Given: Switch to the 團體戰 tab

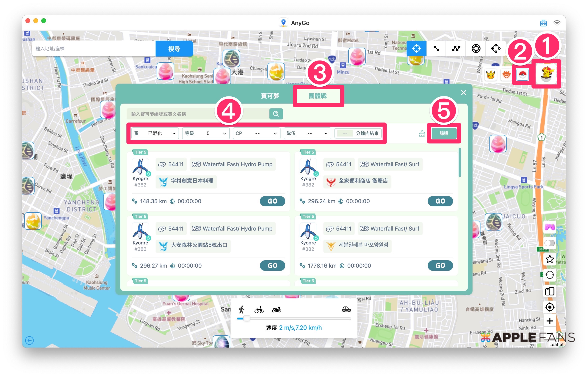Looking at the screenshot, I should 317,96.
